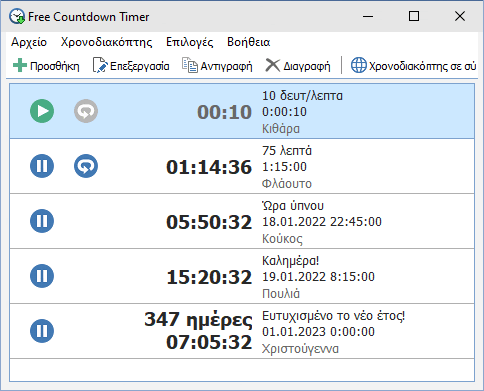Open the Επιλογές menu

coord(190,42)
